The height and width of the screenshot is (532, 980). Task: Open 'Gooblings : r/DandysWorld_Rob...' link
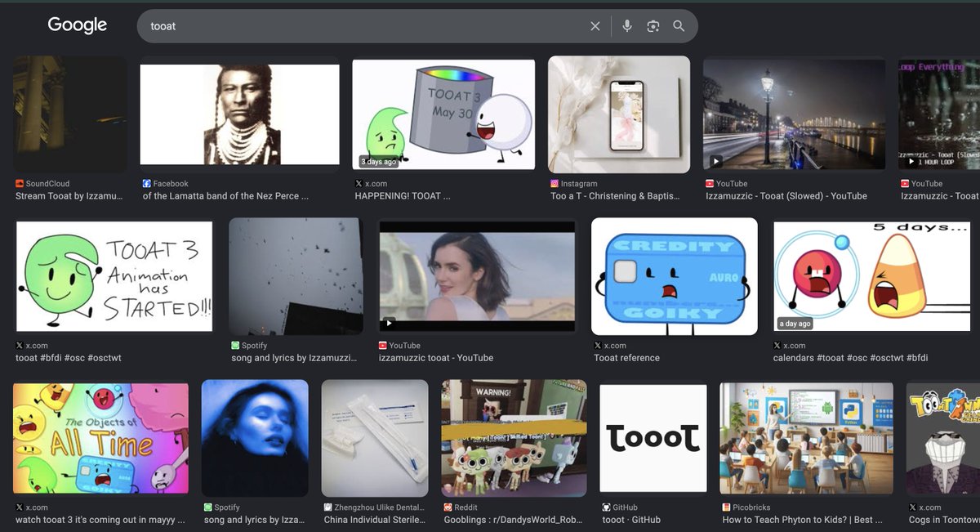pos(514,520)
